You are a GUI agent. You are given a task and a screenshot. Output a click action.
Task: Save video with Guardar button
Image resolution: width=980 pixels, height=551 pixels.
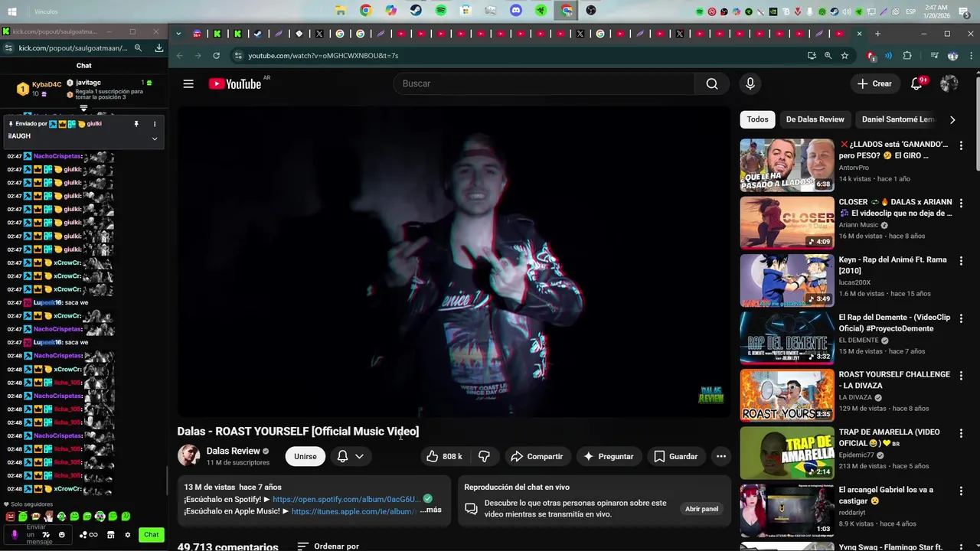point(675,456)
